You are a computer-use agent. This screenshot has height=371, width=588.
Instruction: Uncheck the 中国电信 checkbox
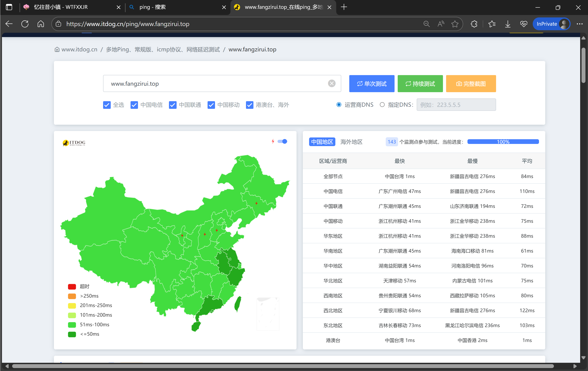coord(134,105)
